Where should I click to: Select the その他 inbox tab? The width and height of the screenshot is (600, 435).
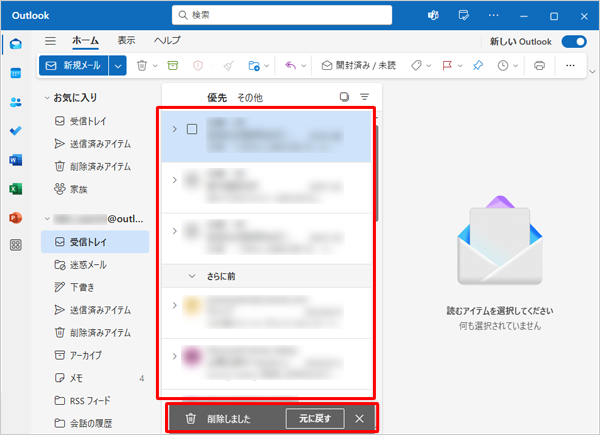[x=250, y=98]
